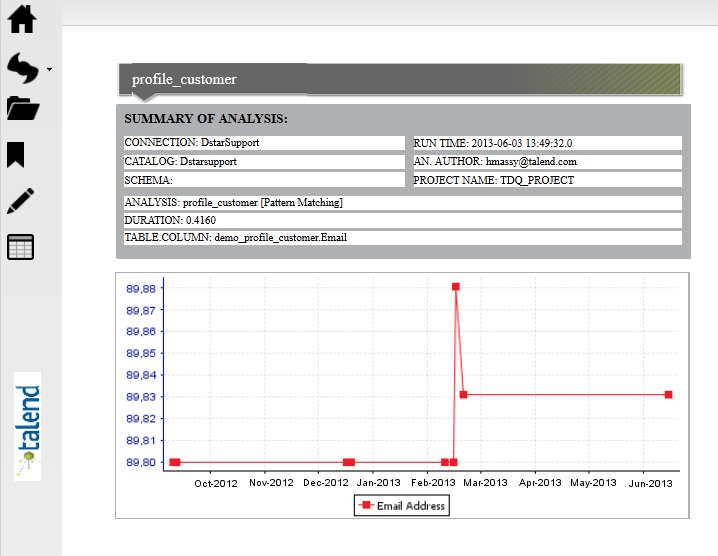The height and width of the screenshot is (556, 718).
Task: Select the RUN TIME field
Action: [x=546, y=143]
